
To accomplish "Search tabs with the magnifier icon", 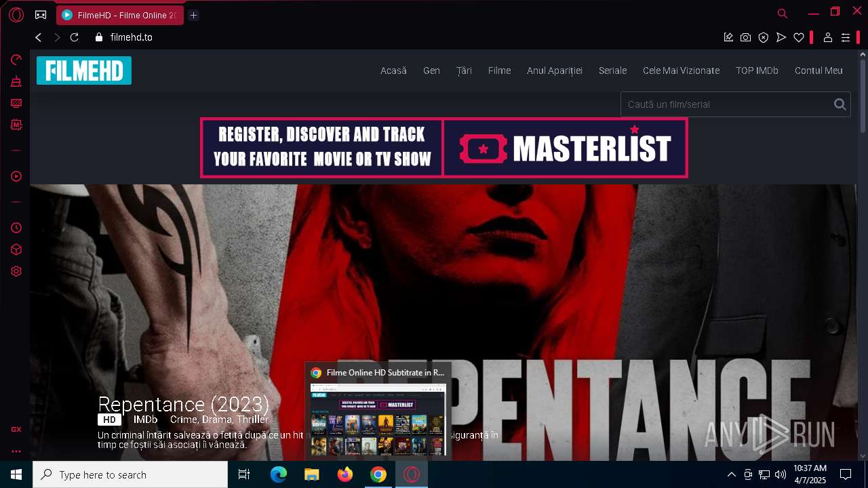I will coord(783,14).
